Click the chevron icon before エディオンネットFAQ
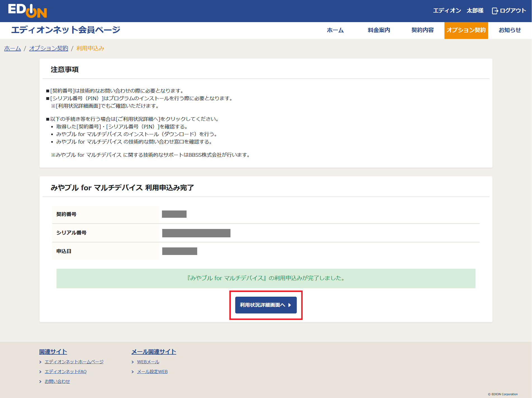The height and width of the screenshot is (398, 532). click(x=40, y=371)
